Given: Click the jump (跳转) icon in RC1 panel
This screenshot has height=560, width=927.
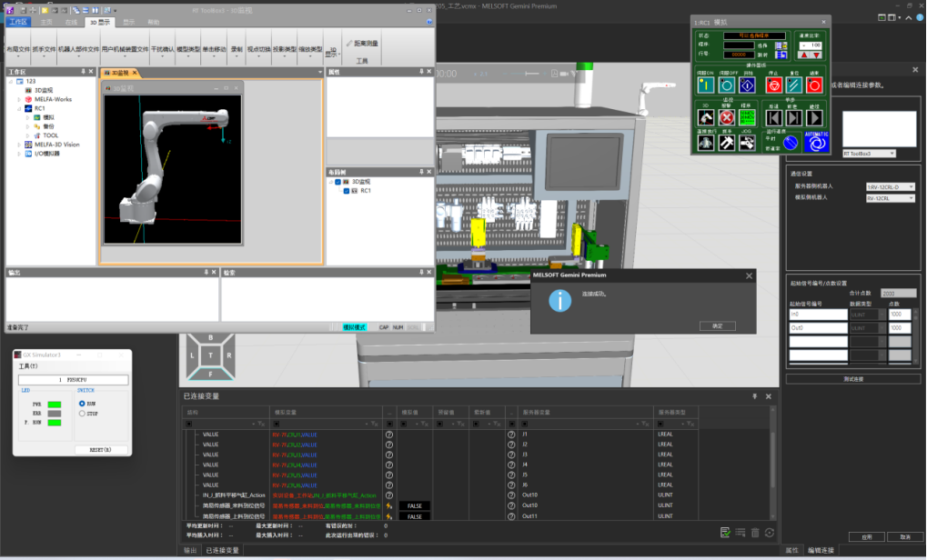Looking at the screenshot, I should click(x=781, y=55).
